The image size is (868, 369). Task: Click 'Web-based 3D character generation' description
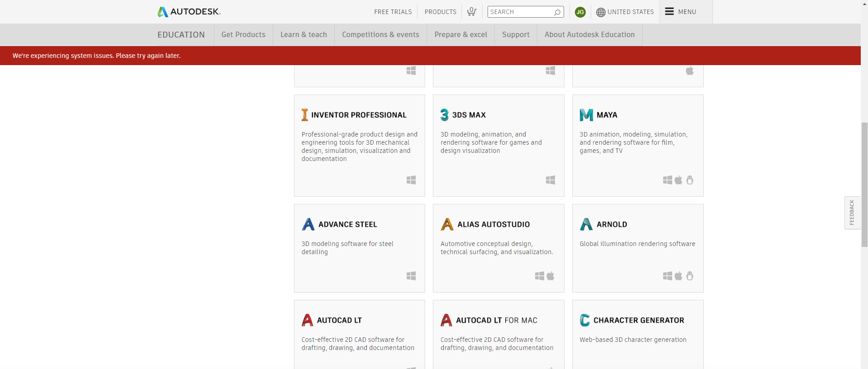pyautogui.click(x=633, y=340)
